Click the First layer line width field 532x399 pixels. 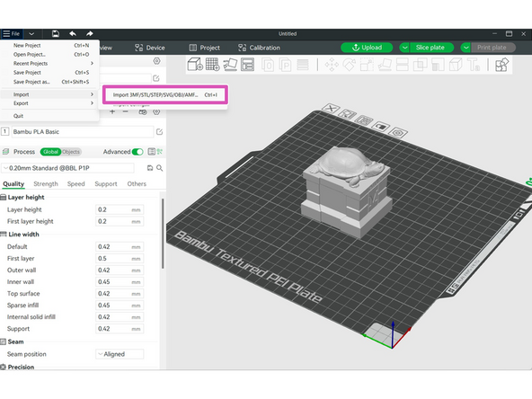click(120, 259)
